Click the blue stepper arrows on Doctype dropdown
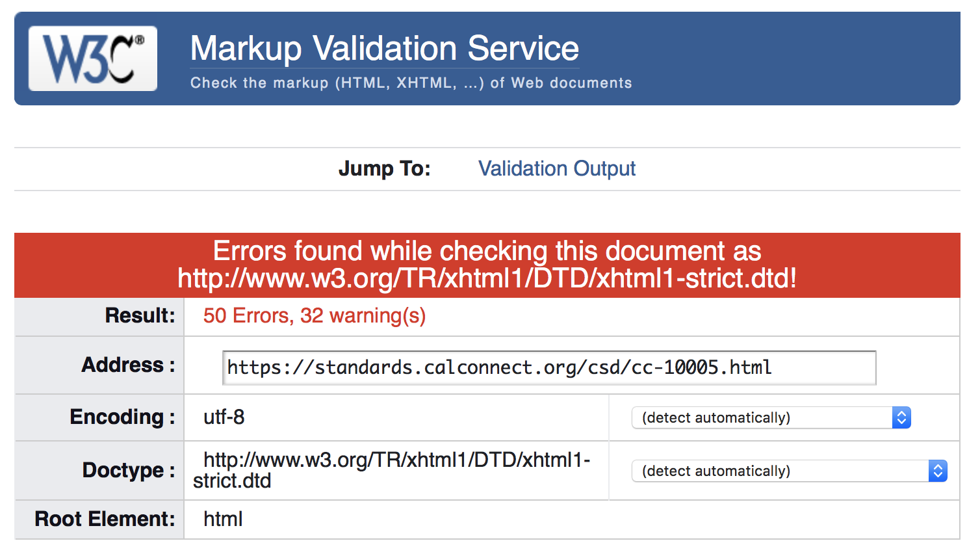 click(938, 471)
